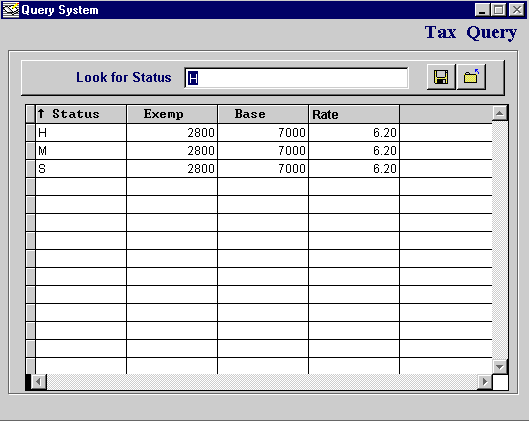Click the Rate cell in the S row
529x421 pixels.
pos(354,168)
